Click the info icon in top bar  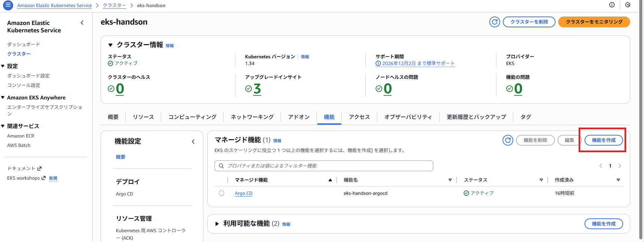pyautogui.click(x=612, y=5)
